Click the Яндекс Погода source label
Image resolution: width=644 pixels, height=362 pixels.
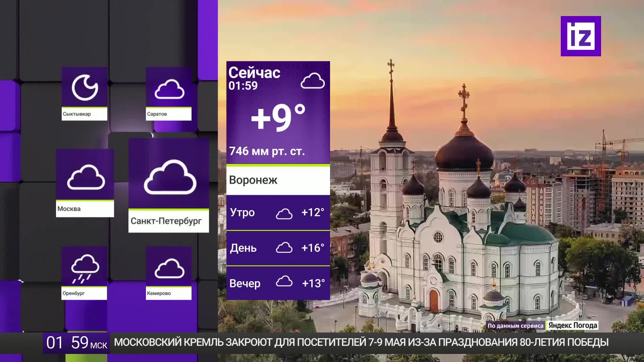coord(573,325)
